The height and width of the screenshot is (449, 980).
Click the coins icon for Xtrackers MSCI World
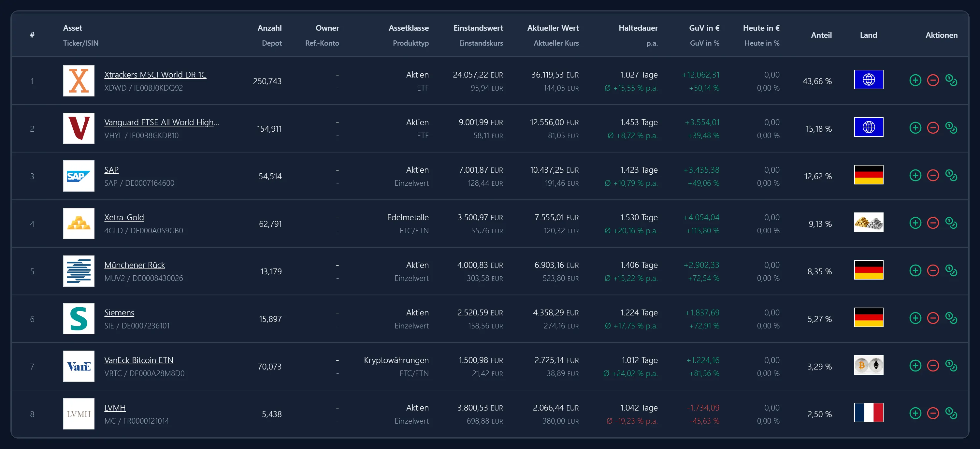[x=951, y=80]
